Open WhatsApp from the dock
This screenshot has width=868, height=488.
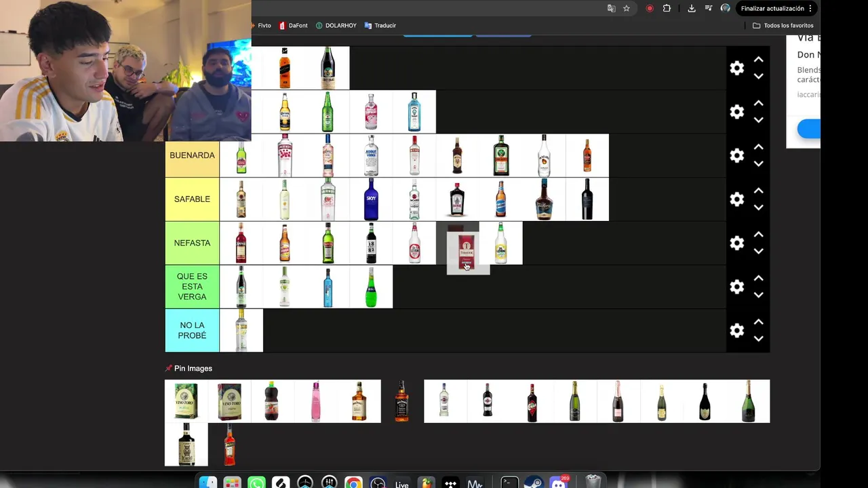pyautogui.click(x=256, y=483)
